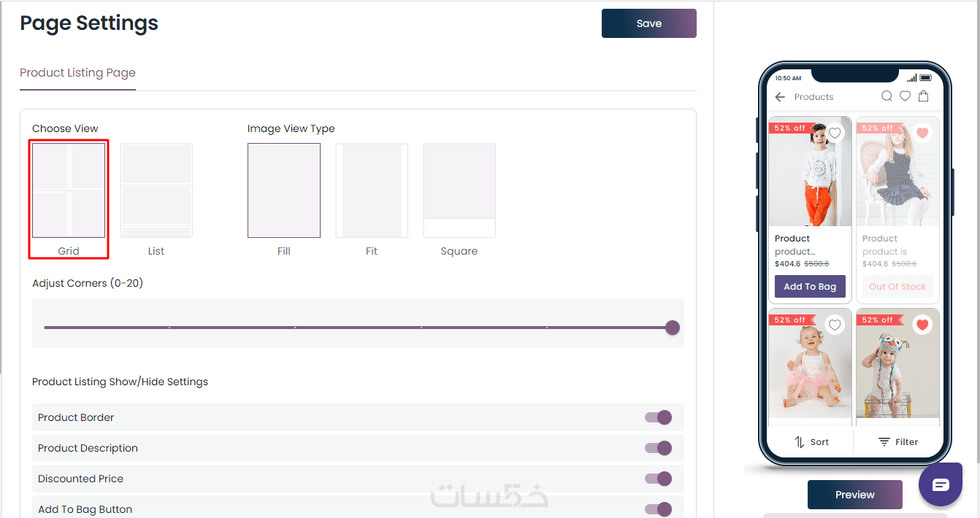Click the Save button

(649, 23)
